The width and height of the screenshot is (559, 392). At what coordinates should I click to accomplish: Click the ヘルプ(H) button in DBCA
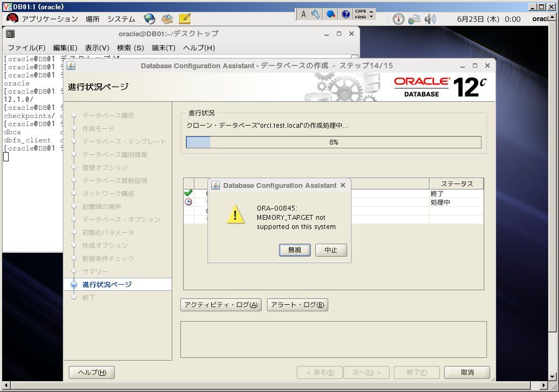(x=92, y=373)
